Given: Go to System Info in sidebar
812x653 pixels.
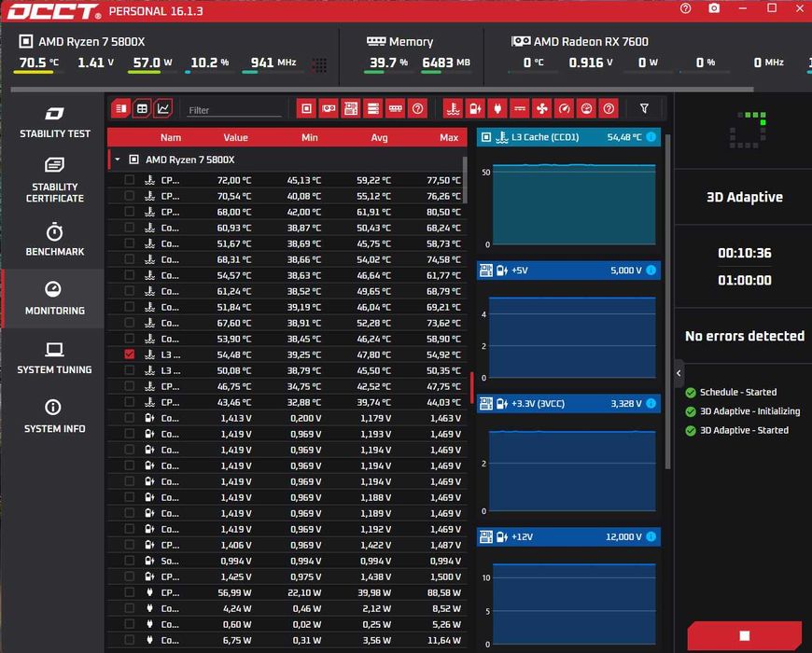Looking at the screenshot, I should 54,416.
